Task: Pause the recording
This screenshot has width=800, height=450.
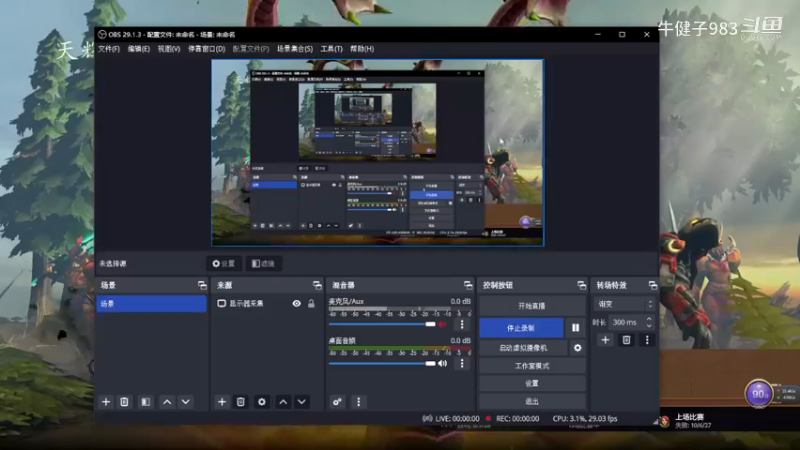Action: click(x=576, y=328)
